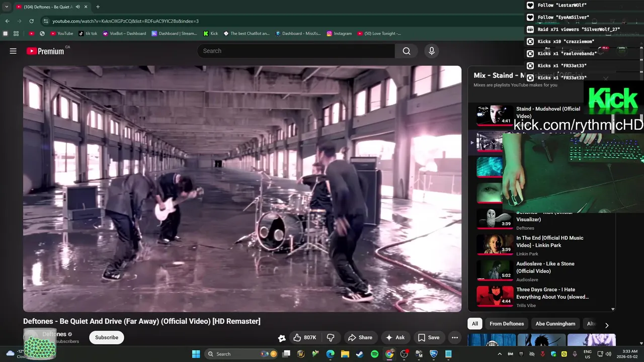644x362 pixels.
Task: Launch Microsoft Edge from the taskbar
Action: [330, 354]
